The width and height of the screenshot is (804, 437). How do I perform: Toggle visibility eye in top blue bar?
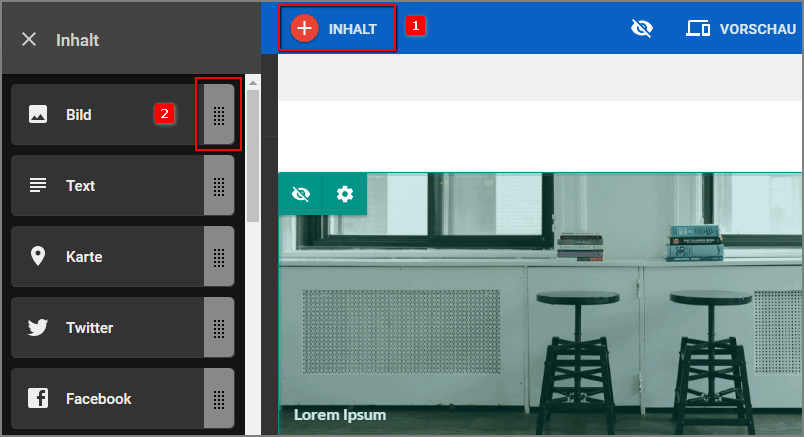tap(641, 28)
